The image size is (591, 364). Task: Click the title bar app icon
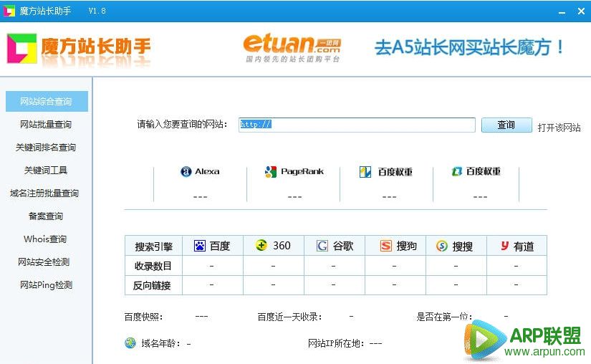pos(9,11)
